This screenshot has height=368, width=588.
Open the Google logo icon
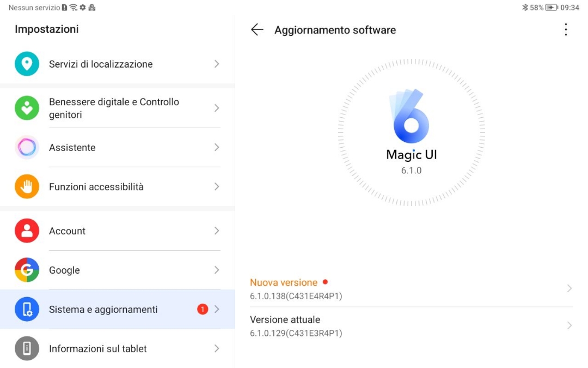[x=27, y=270]
